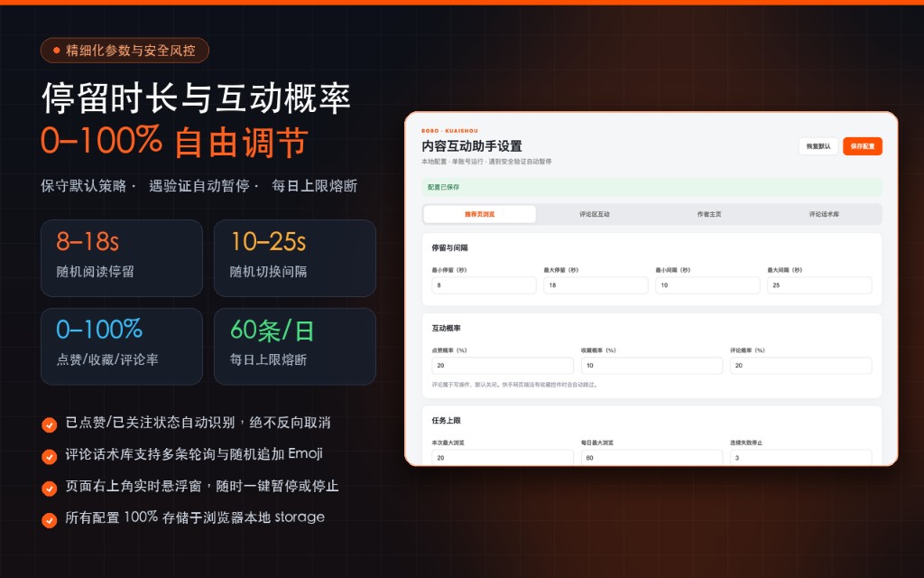Image resolution: width=924 pixels, height=578 pixels.
Task: Click the 恢复默认 button
Action: (x=818, y=146)
